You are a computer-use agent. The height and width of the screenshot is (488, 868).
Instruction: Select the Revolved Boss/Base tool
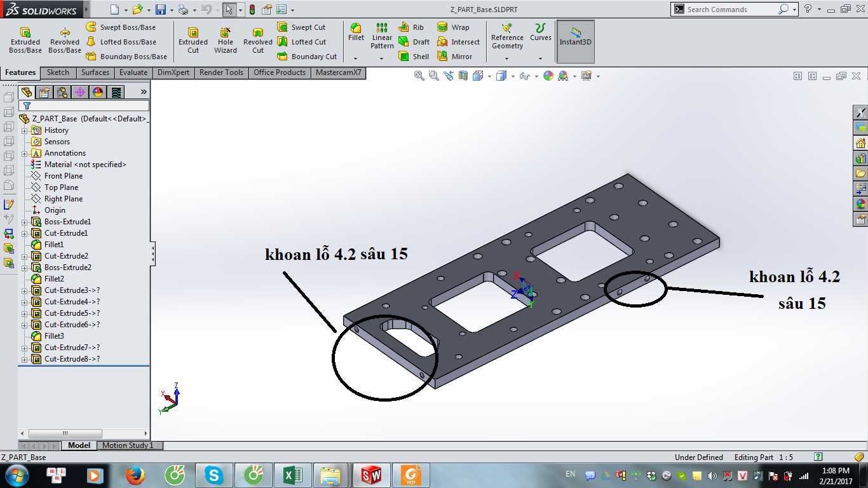65,40
